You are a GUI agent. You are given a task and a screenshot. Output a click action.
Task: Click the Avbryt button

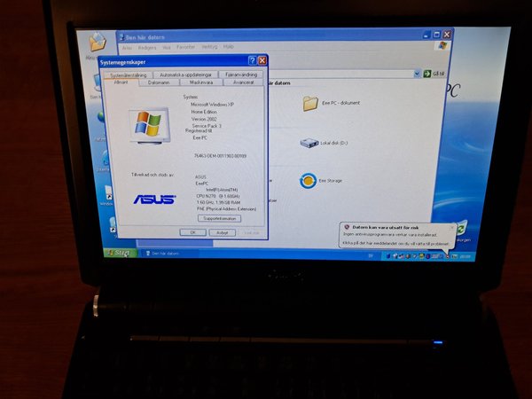pyautogui.click(x=222, y=232)
